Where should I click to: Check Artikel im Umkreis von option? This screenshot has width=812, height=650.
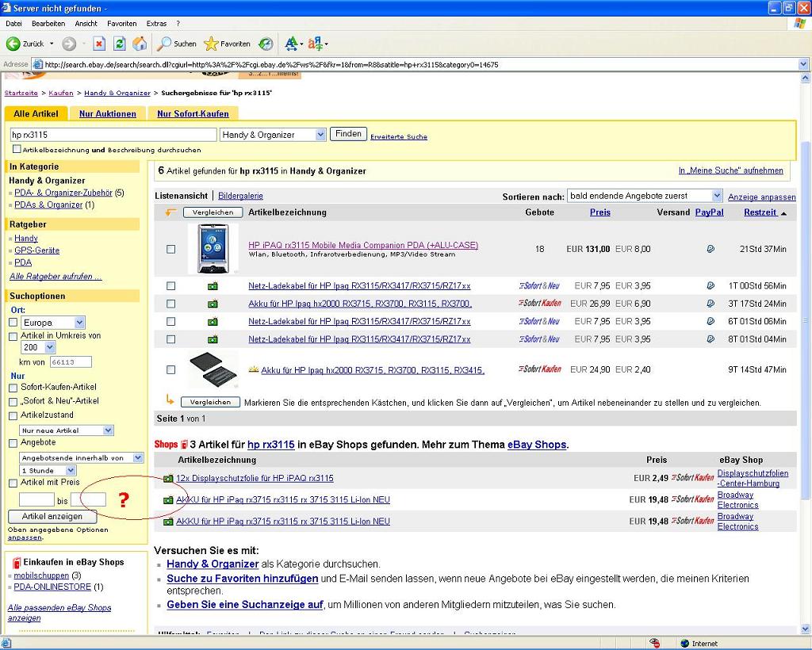(x=13, y=336)
